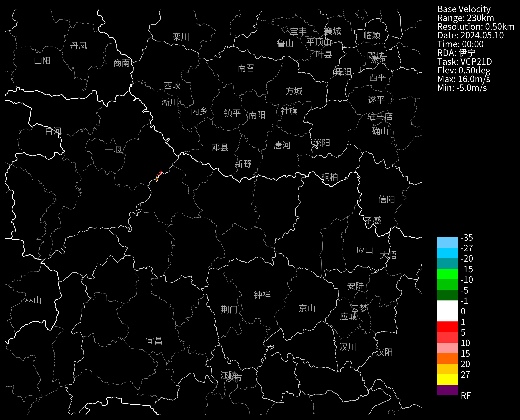Select the 'Resolution: 0.50km' line
The height and width of the screenshot is (420, 520).
[x=476, y=26]
